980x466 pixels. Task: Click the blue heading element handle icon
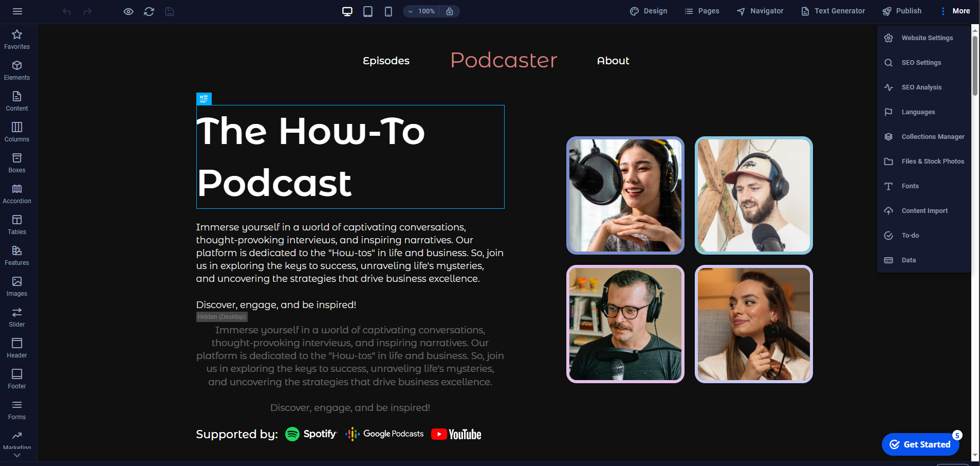click(x=204, y=98)
